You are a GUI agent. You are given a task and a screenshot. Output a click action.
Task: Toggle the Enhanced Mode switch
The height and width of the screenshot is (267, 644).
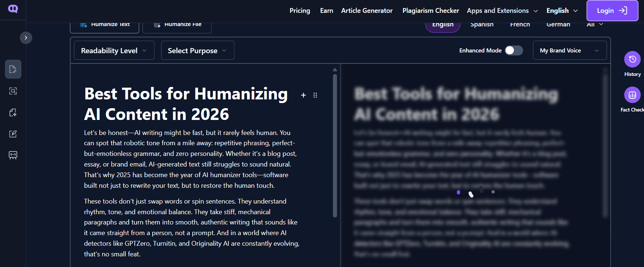tap(514, 51)
